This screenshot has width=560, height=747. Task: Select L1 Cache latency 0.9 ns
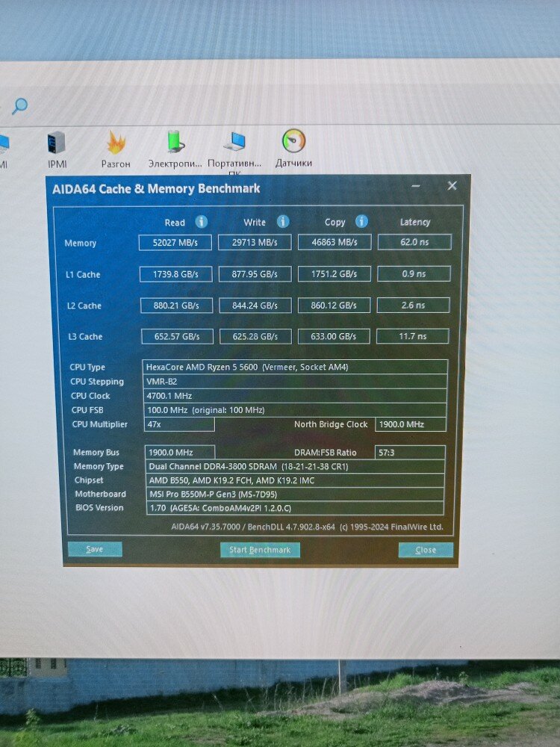tap(414, 273)
